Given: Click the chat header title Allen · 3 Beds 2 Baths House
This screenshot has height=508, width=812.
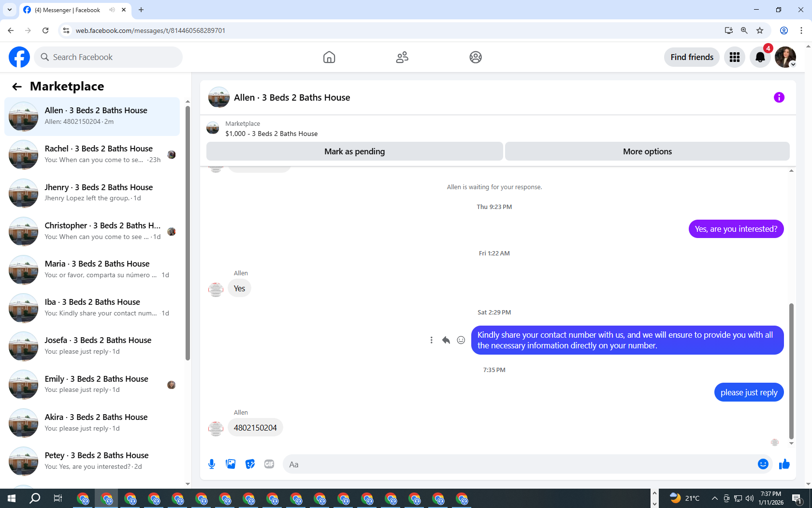Looking at the screenshot, I should click(292, 98).
